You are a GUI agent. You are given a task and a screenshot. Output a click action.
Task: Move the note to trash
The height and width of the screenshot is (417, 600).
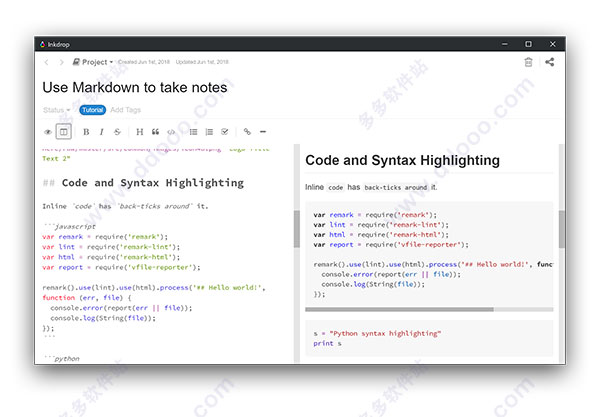(528, 62)
